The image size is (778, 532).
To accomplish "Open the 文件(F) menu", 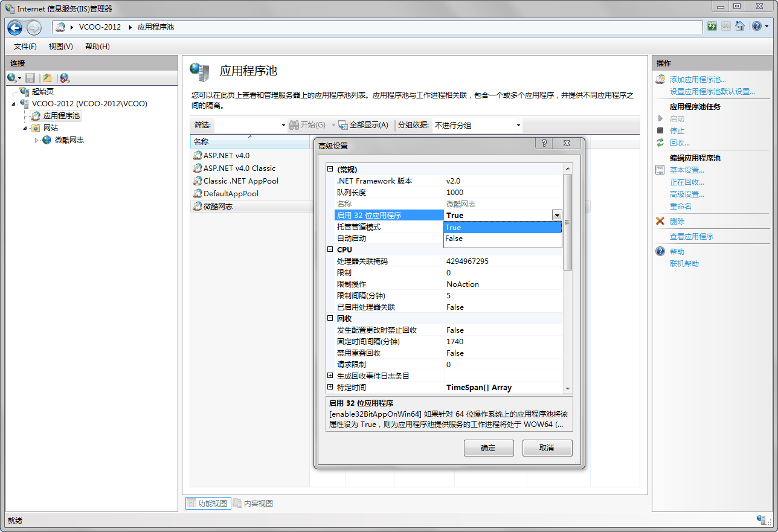I will [25, 46].
